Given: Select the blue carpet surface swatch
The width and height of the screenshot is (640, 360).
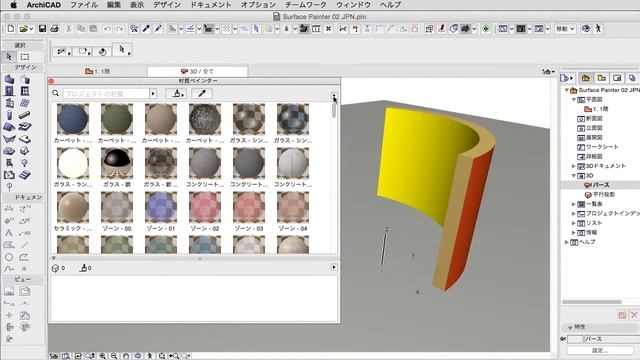Looking at the screenshot, I should (x=73, y=119).
